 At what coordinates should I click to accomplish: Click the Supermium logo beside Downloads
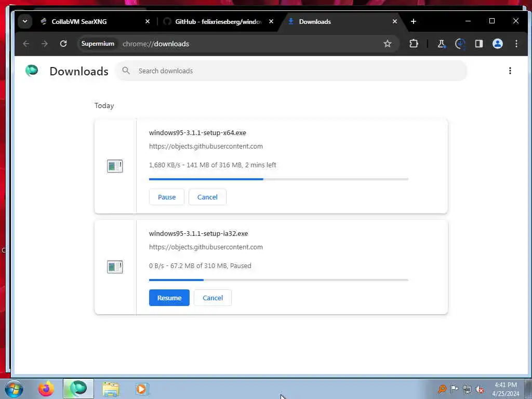[x=32, y=71]
